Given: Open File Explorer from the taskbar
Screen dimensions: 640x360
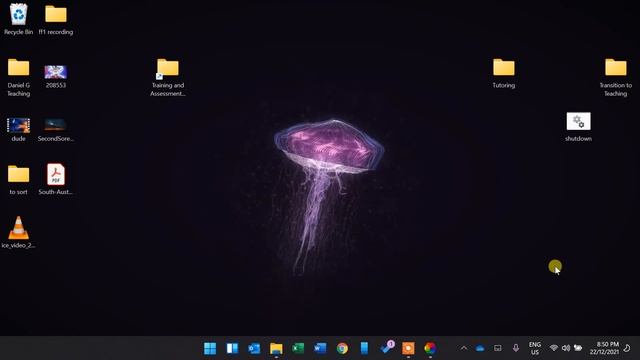Looking at the screenshot, I should pos(276,348).
